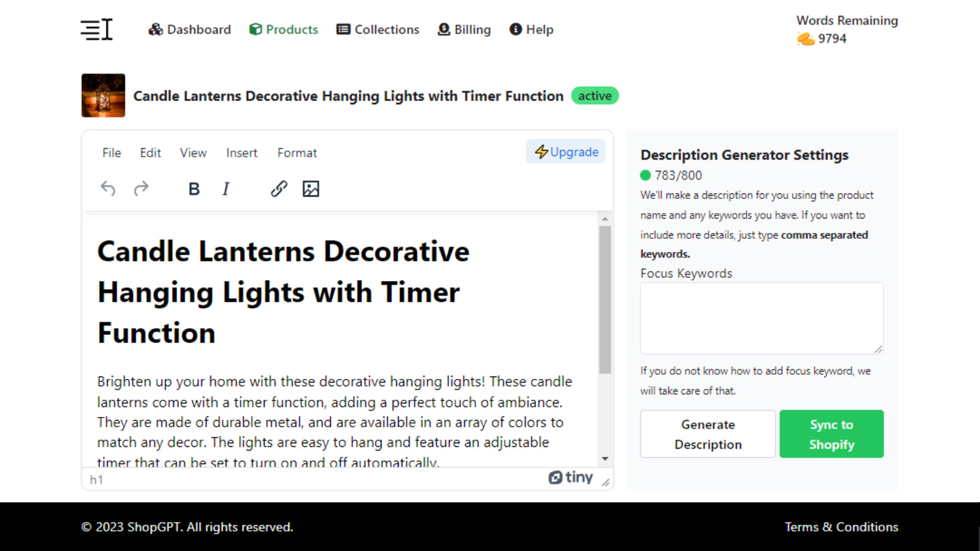Toggle the sidebar collapse menu icon
Viewport: 980px width, 551px height.
click(x=97, y=29)
